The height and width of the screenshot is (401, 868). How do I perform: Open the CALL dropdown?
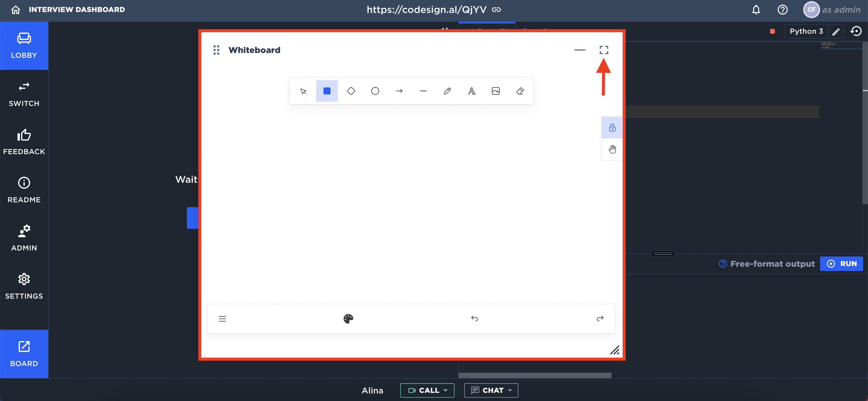427,390
